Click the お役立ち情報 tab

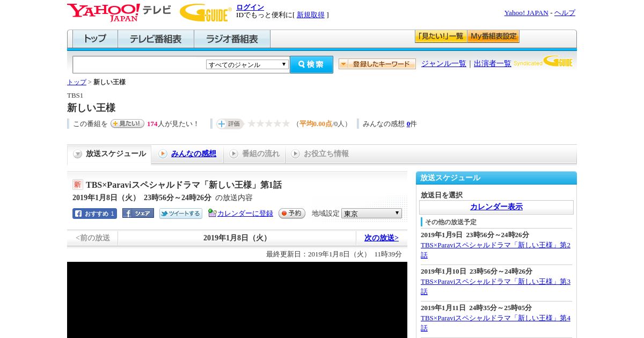pyautogui.click(x=326, y=154)
